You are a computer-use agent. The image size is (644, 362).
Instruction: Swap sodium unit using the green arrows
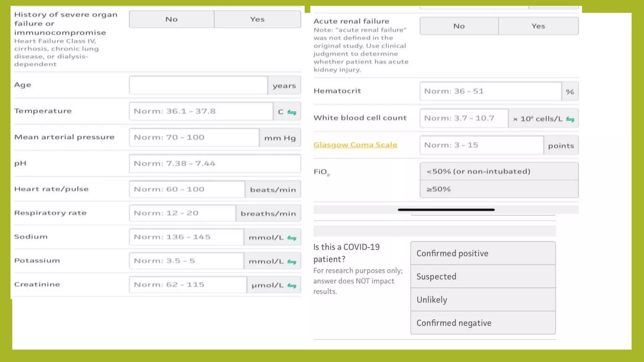[x=291, y=238]
